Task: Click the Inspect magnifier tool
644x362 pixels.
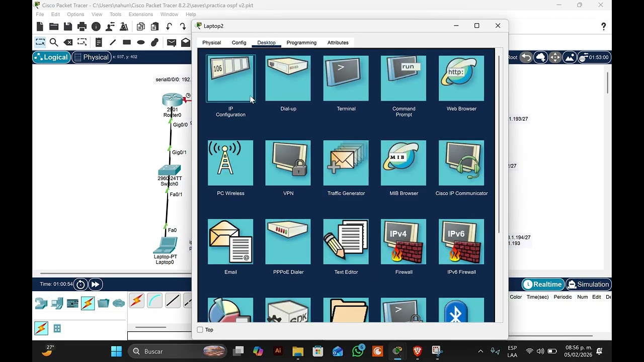Action: click(x=54, y=42)
